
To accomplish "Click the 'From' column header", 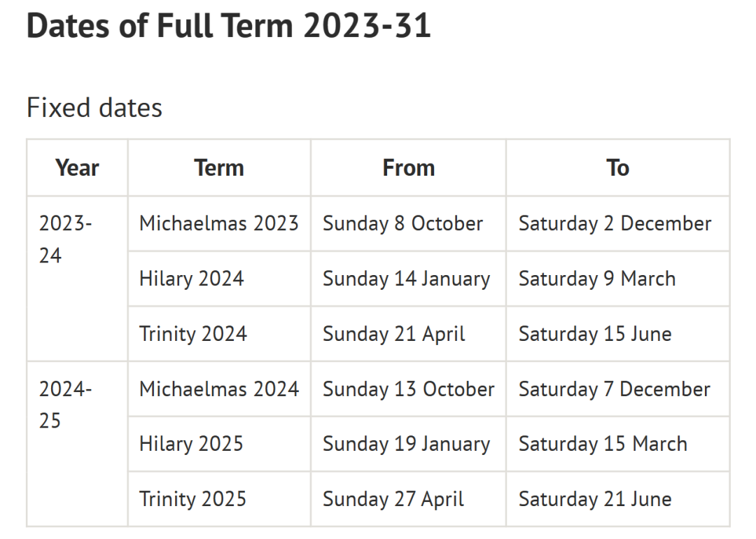I will 408,168.
